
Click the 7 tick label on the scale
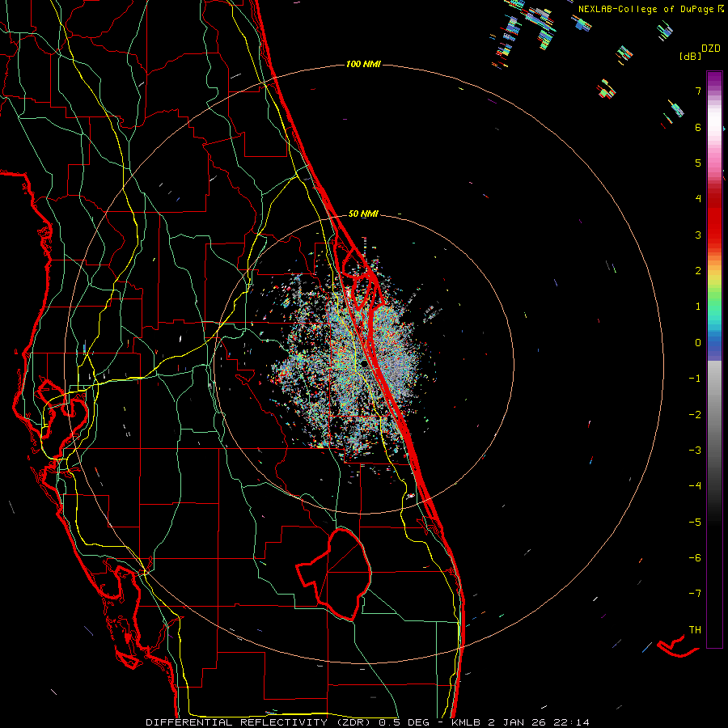click(698, 91)
